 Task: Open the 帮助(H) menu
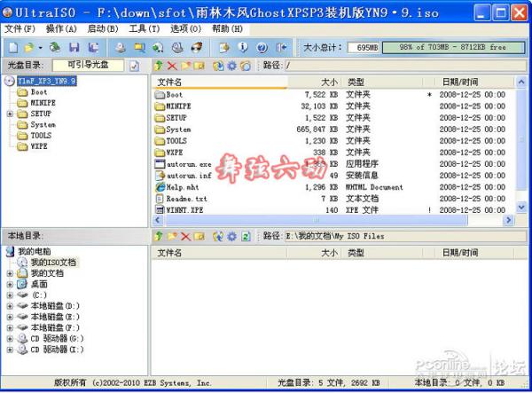(x=227, y=29)
